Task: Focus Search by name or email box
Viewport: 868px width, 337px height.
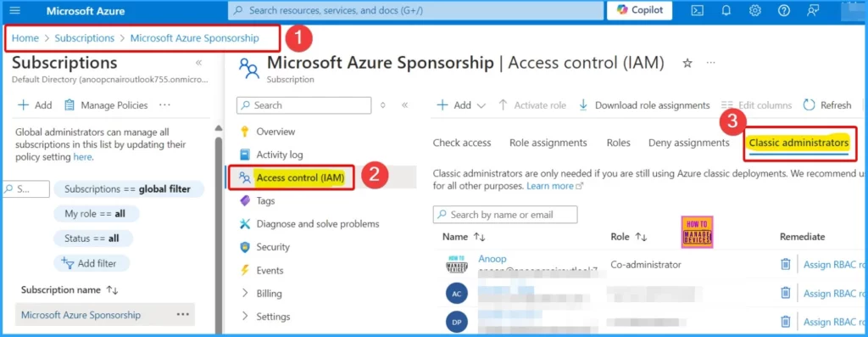Action: (505, 215)
